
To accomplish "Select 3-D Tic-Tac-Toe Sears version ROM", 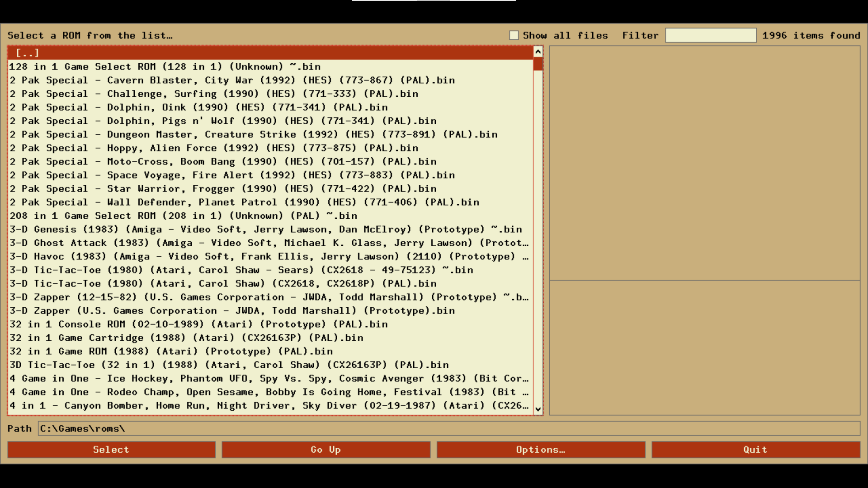I will pos(270,270).
